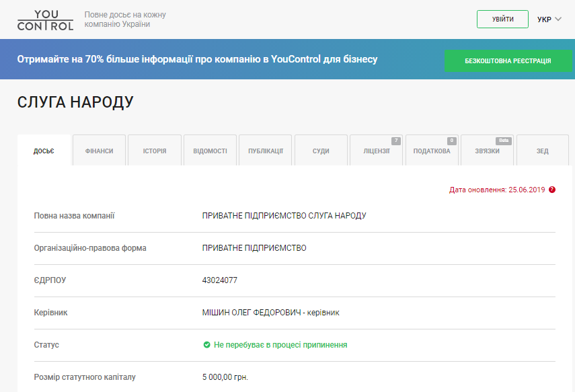Click the Beta badge on Зв'язки tab
575x392 pixels.
coord(504,141)
